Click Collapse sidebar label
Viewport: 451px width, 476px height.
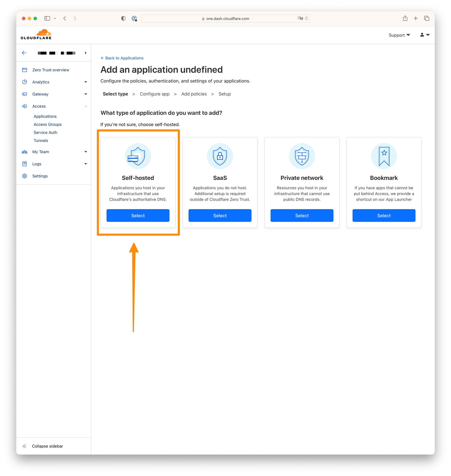tap(48, 446)
